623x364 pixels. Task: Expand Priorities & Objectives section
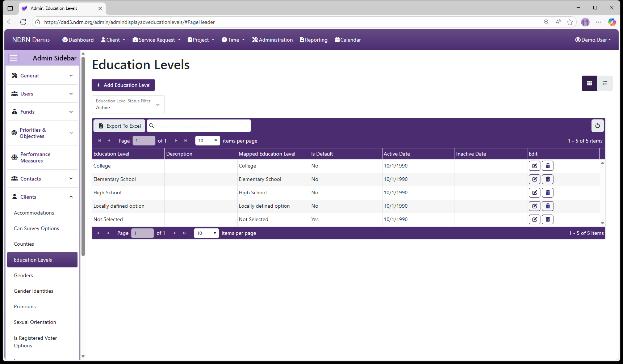pyautogui.click(x=42, y=133)
